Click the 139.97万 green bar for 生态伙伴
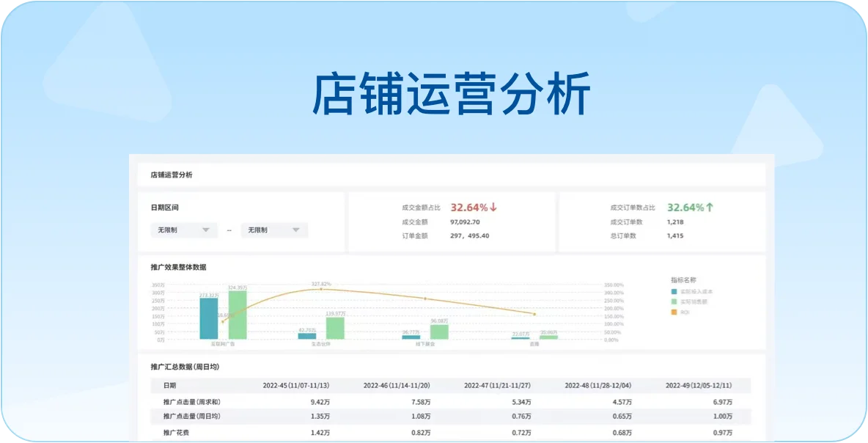Viewport: 868px width, 443px height. coord(335,328)
